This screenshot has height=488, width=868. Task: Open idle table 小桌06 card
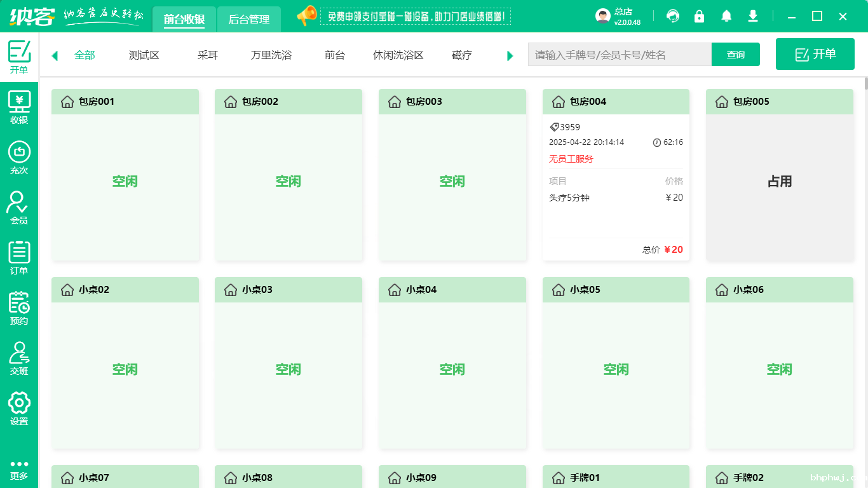click(780, 363)
